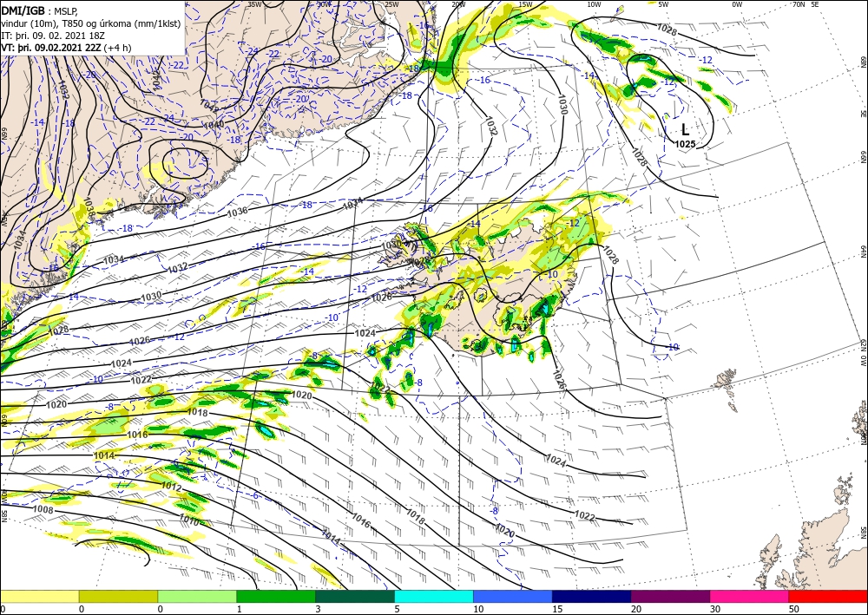Pick the blue 10 mm legend swatch

[513, 596]
